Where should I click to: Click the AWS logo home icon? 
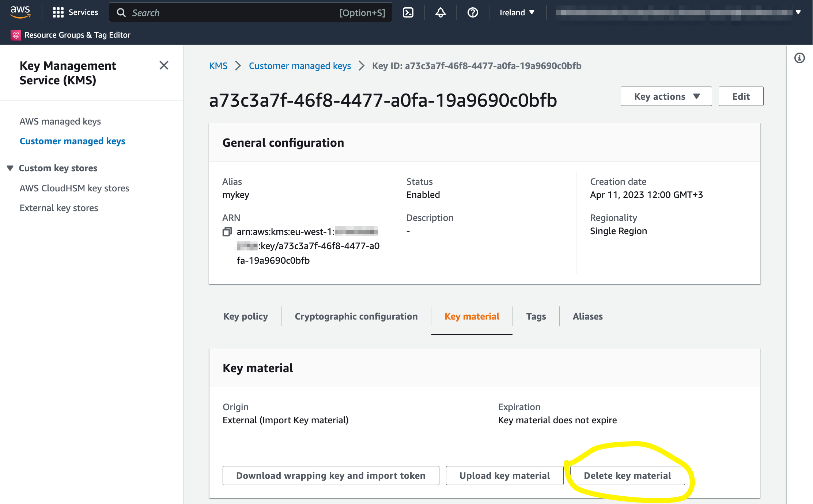coord(20,12)
